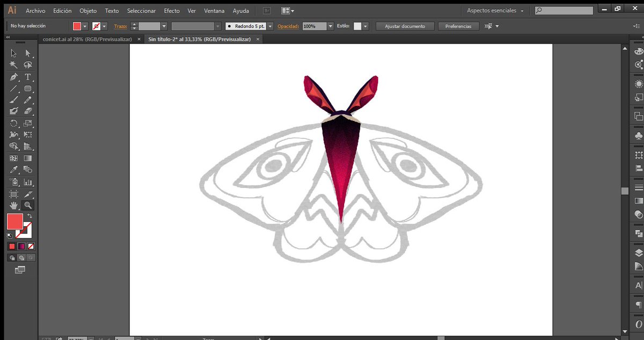
Task: Select the Eyedropper tool
Action: coord(14,170)
